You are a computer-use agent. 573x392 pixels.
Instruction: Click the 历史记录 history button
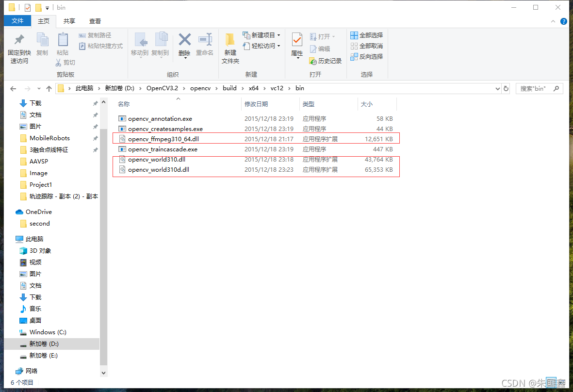[x=325, y=61]
